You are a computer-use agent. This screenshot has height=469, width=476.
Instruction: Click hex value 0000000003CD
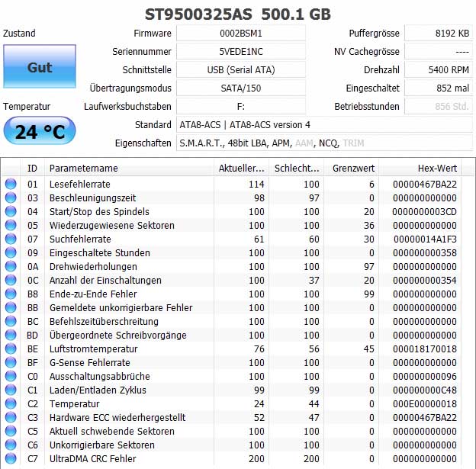[x=424, y=211]
